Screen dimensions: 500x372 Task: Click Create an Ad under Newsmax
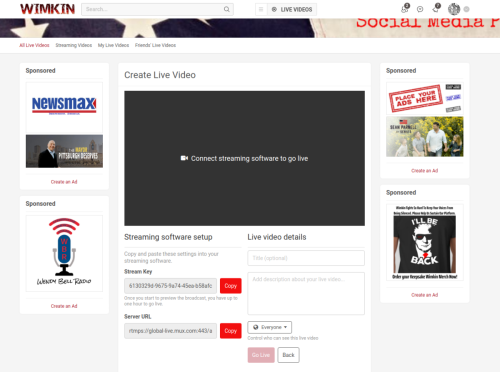[x=64, y=182]
